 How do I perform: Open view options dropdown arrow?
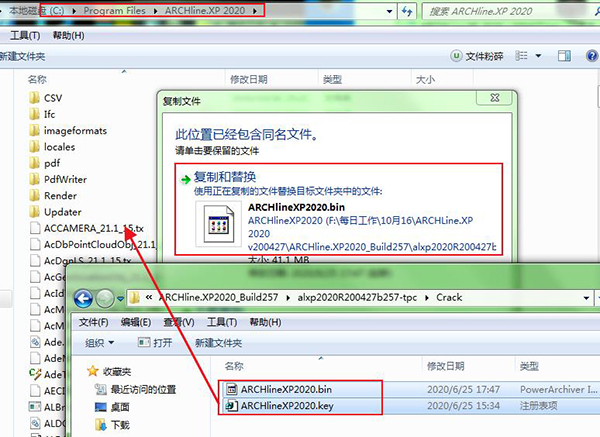coord(538,56)
